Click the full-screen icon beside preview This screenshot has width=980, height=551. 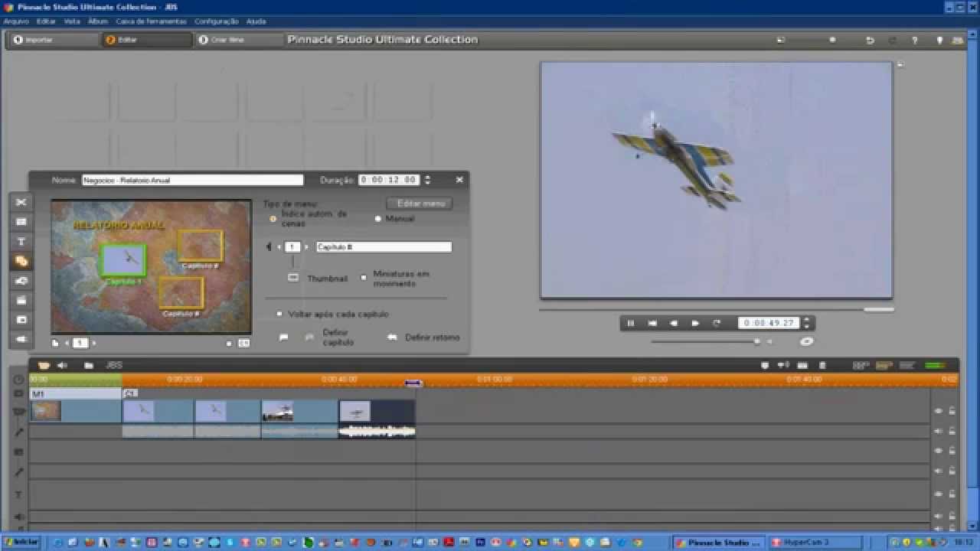point(900,65)
